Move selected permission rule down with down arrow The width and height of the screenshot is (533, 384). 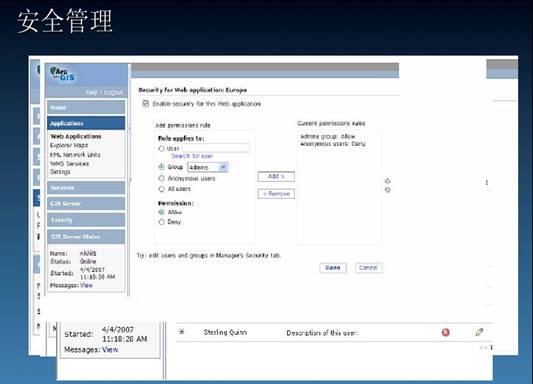pyautogui.click(x=388, y=190)
